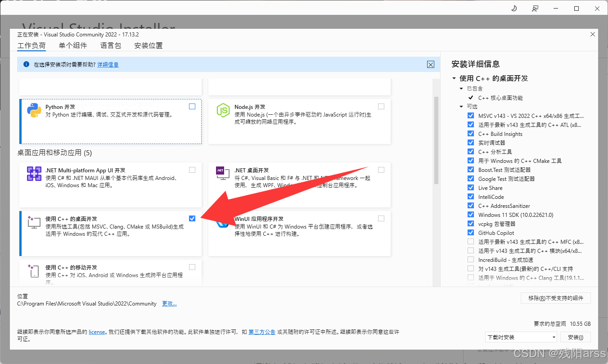Uncheck the C++ CMake tools for Windows option

[x=471, y=161]
